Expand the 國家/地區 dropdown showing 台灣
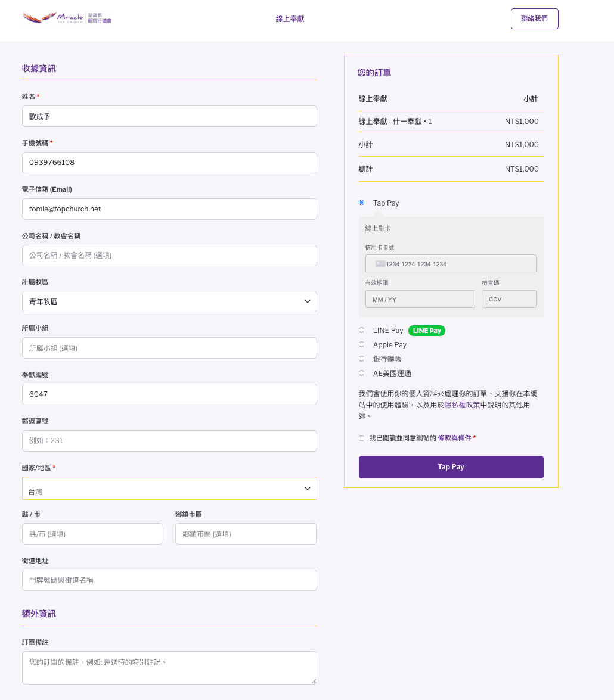Viewport: 614px width, 700px height. coord(169,489)
